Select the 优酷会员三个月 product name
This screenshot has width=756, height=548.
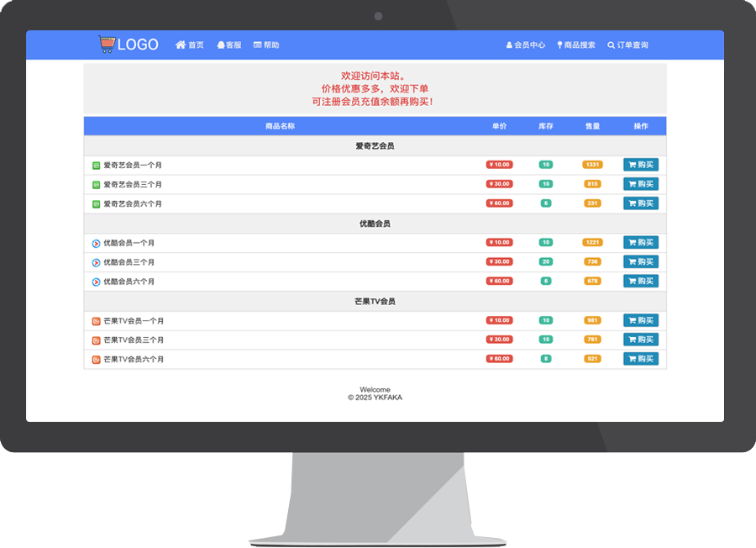pyautogui.click(x=129, y=262)
